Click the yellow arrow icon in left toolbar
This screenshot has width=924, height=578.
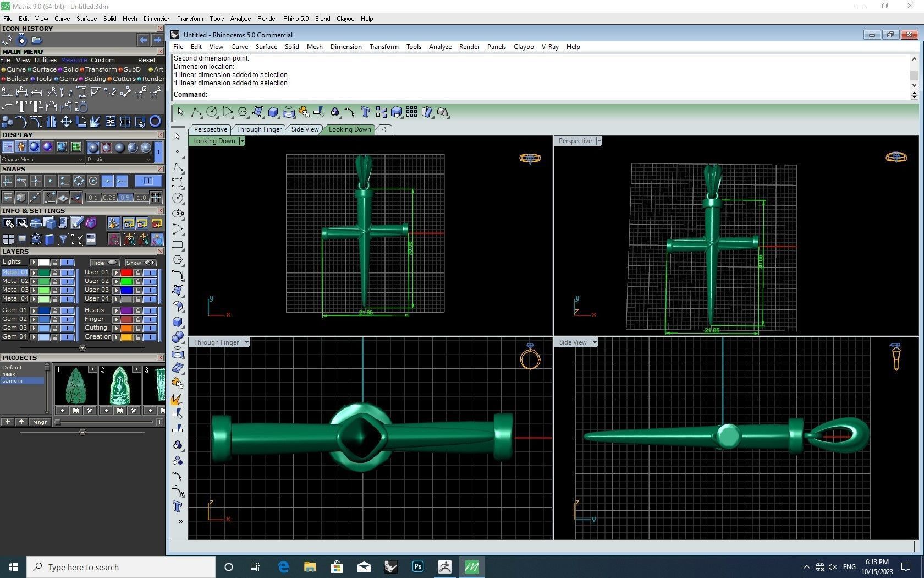(177, 399)
